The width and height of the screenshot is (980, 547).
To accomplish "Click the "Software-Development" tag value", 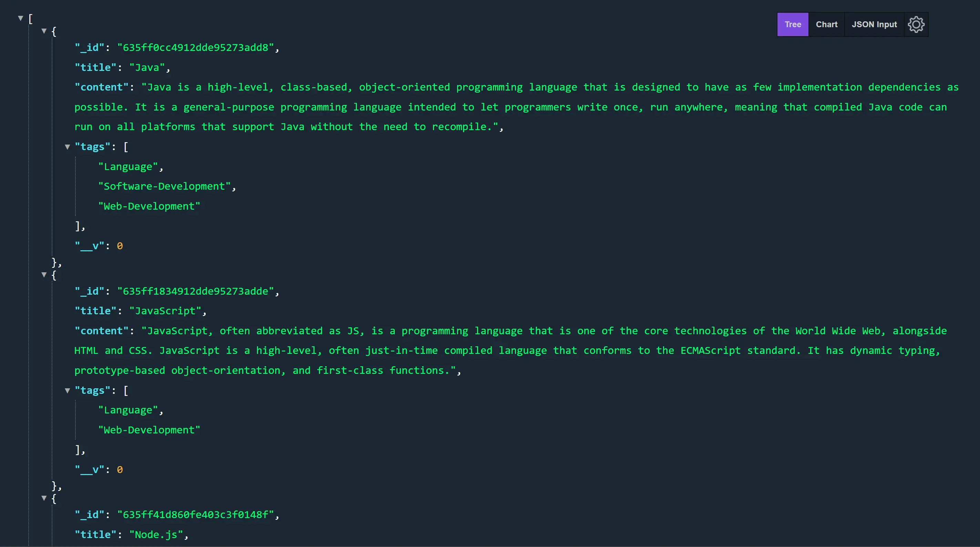I will click(164, 186).
